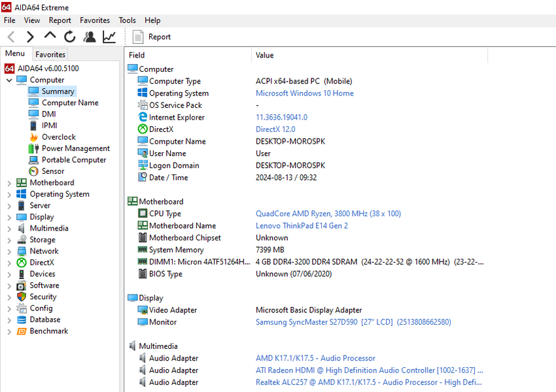Click the Samsung SyncMaster S27D590 monitor link
Viewport: 556px width, 392px height.
[353, 322]
